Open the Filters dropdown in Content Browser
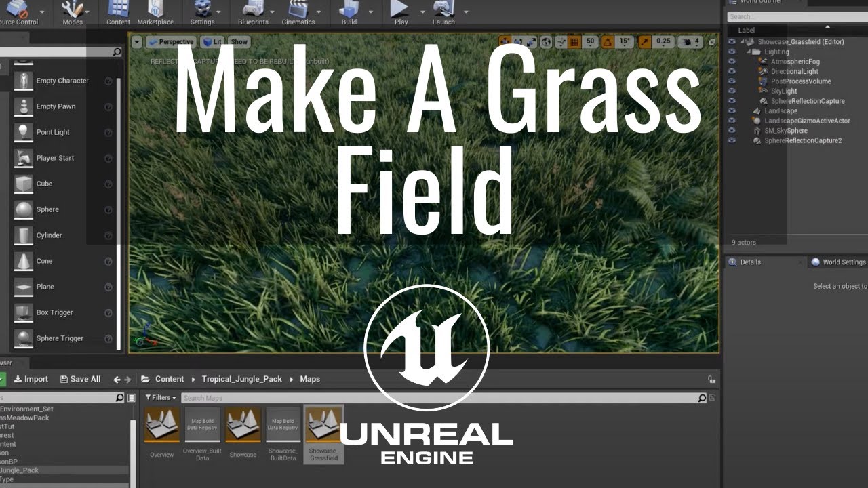The width and height of the screenshot is (868, 488). 161,398
